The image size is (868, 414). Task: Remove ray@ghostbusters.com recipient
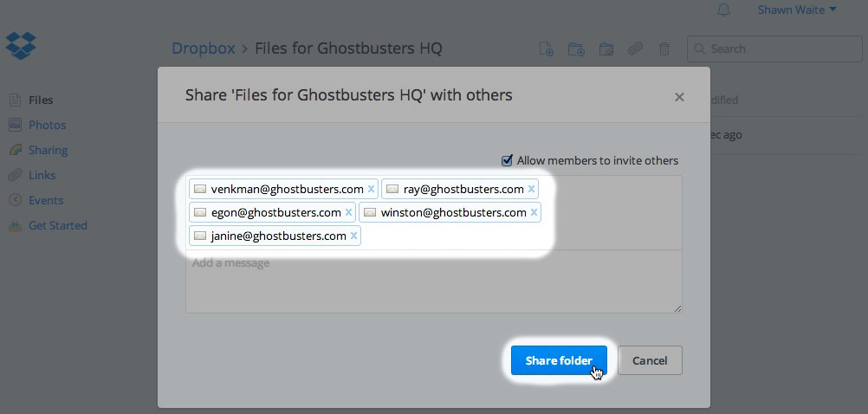coord(531,190)
